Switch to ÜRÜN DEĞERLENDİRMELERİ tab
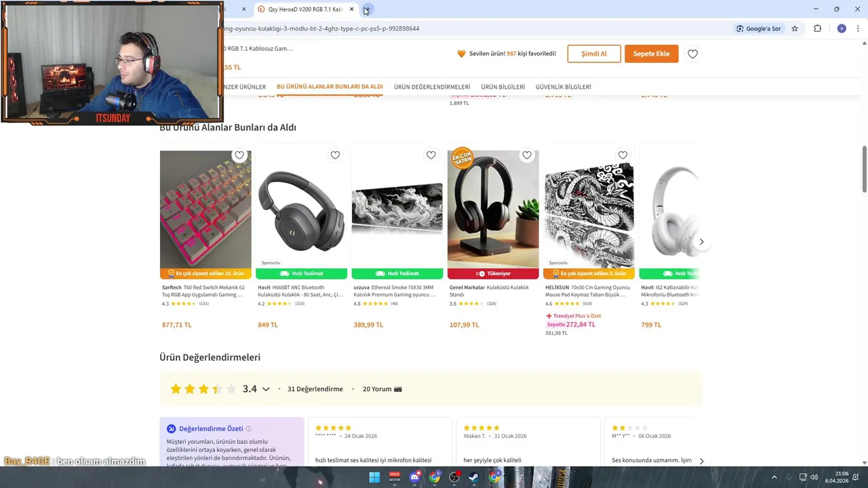This screenshot has width=868, height=488. point(432,87)
